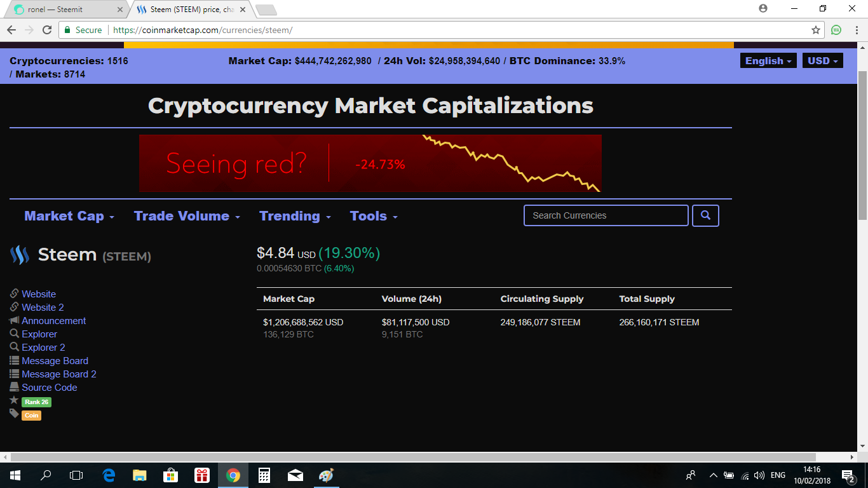Open a new tab button

tap(266, 10)
